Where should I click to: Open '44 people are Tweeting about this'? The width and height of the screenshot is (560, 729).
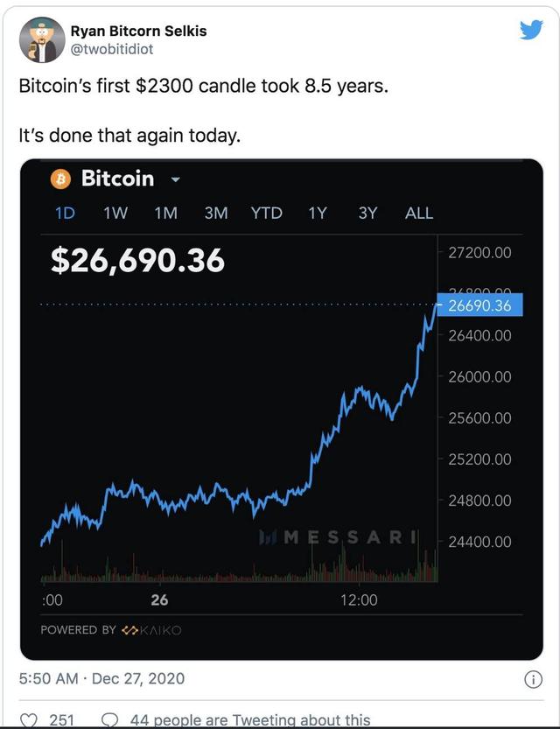tap(249, 719)
